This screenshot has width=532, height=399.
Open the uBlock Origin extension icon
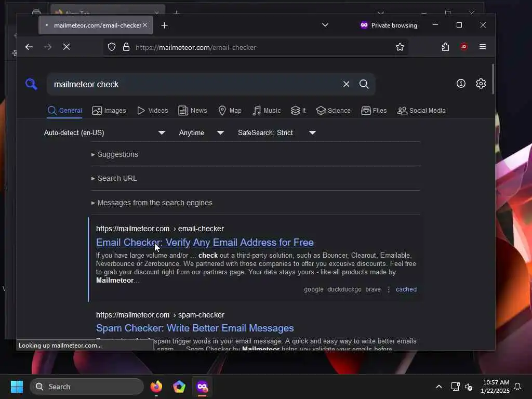tap(464, 46)
